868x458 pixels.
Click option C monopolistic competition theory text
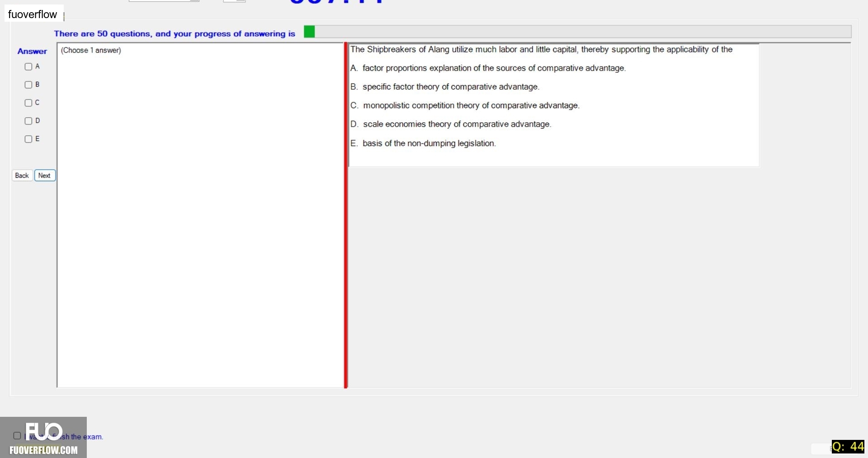pyautogui.click(x=465, y=105)
